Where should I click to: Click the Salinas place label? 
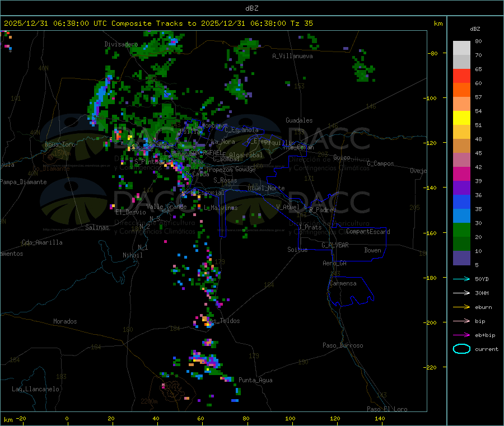tap(97, 227)
